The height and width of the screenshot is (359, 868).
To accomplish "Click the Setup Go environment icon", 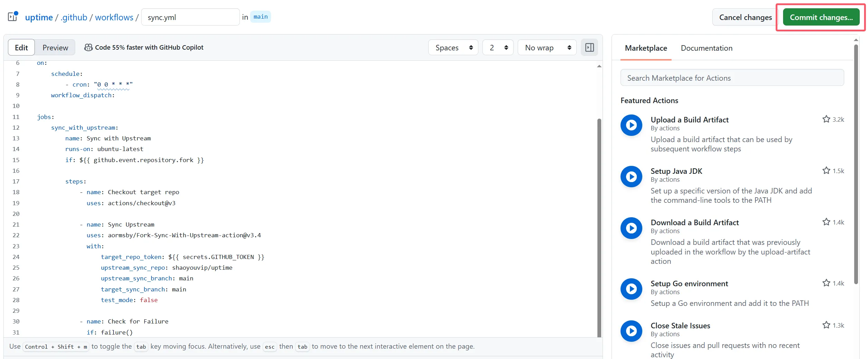I will 631,289.
